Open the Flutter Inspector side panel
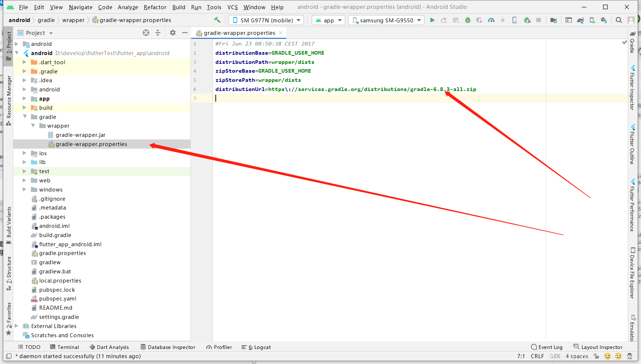This screenshot has width=641, height=364. click(x=632, y=87)
